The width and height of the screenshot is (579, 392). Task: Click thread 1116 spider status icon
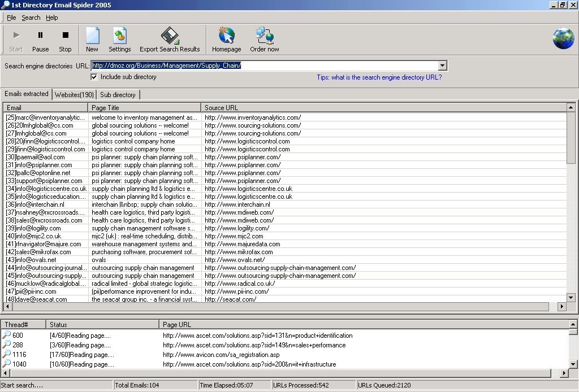(x=6, y=354)
